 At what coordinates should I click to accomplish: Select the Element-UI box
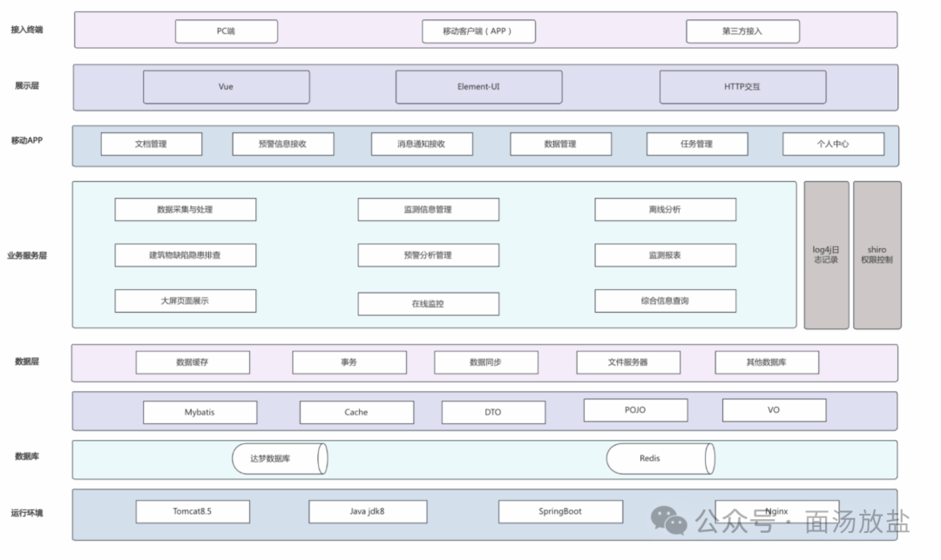[x=479, y=87]
